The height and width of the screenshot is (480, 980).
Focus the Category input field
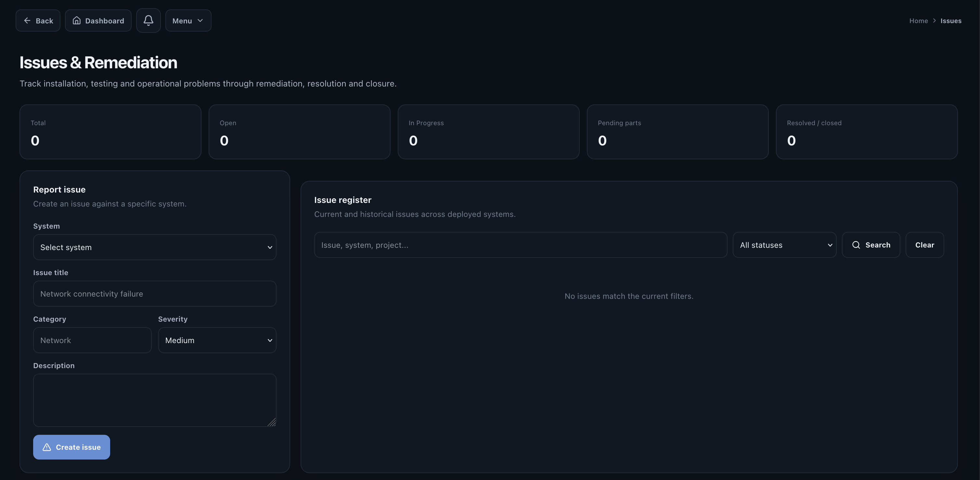pyautogui.click(x=92, y=340)
